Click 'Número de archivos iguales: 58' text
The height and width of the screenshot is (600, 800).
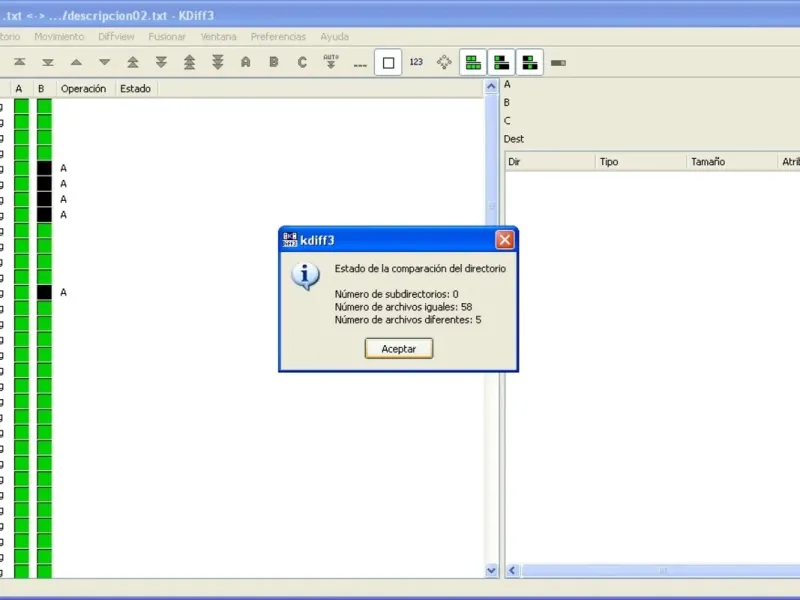coord(403,307)
